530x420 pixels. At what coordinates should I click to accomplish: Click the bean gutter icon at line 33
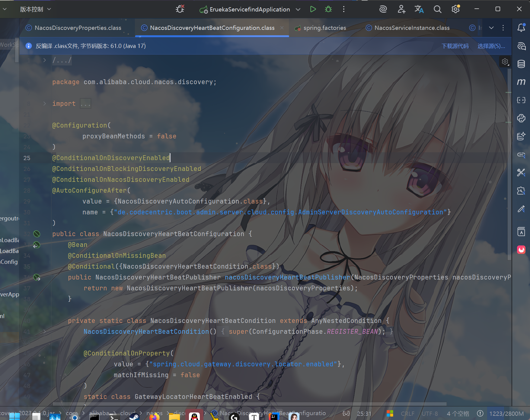tap(37, 245)
